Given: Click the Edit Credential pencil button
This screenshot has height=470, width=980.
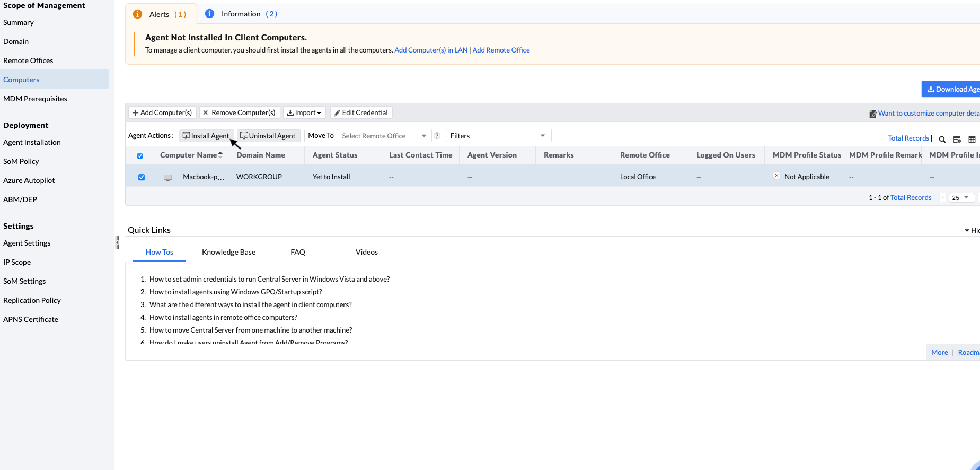Looking at the screenshot, I should [361, 112].
